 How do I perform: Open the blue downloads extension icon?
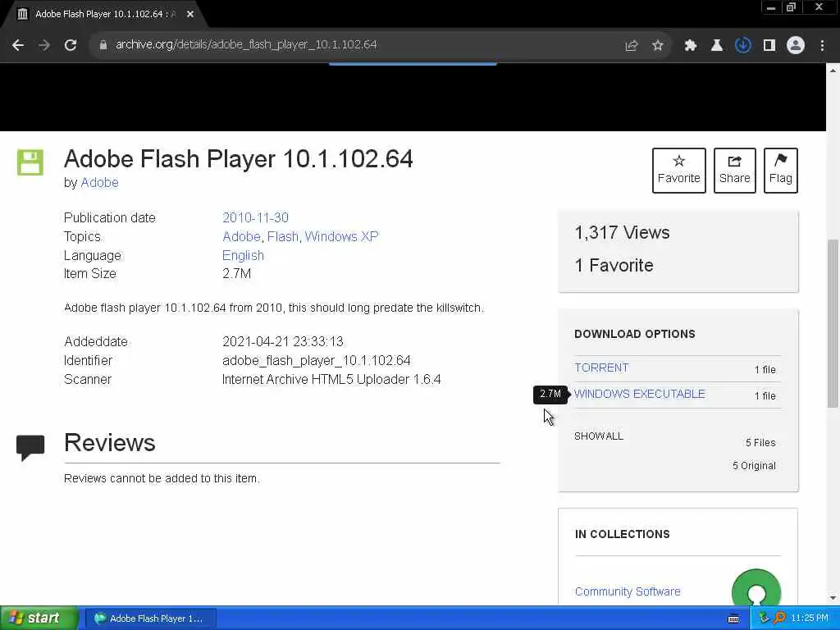(742, 46)
